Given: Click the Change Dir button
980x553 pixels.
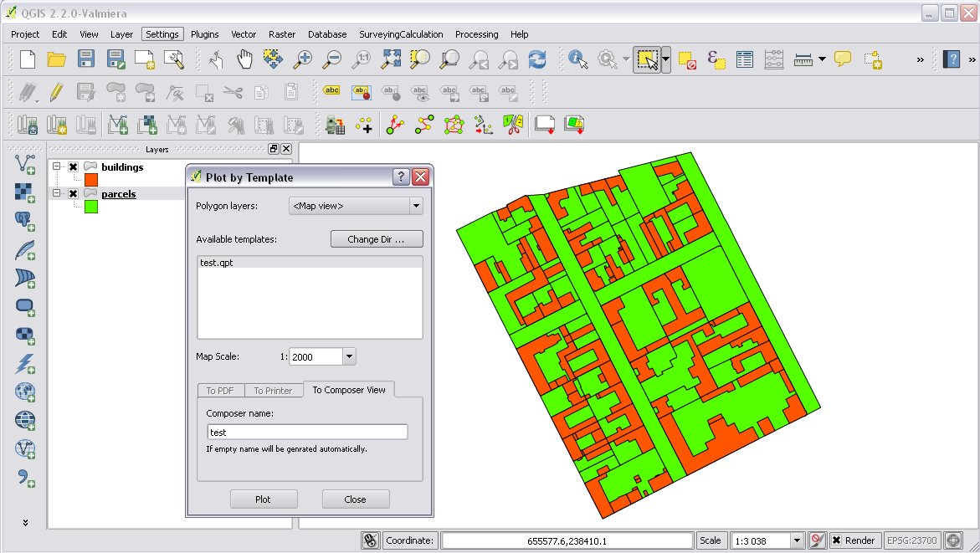Looking at the screenshot, I should pyautogui.click(x=376, y=239).
